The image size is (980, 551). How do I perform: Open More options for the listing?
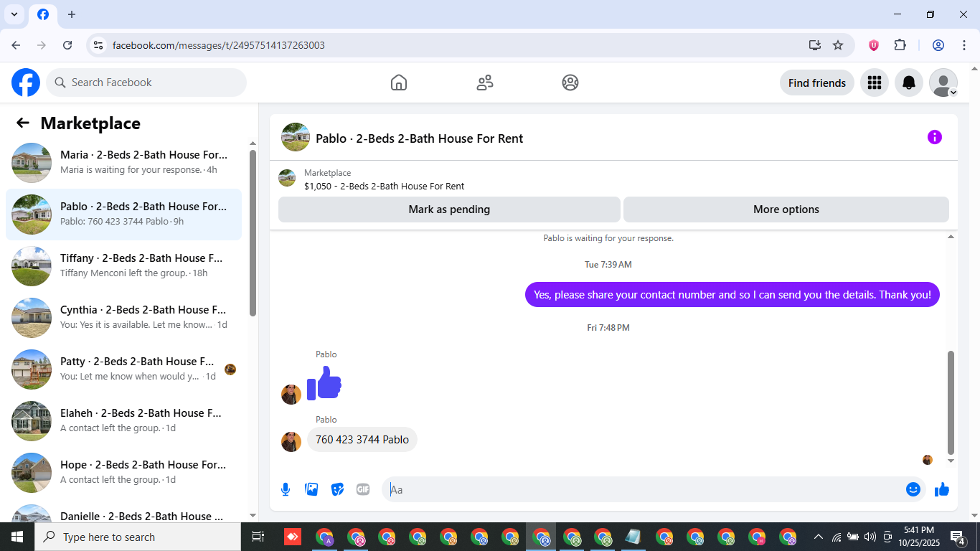click(786, 209)
